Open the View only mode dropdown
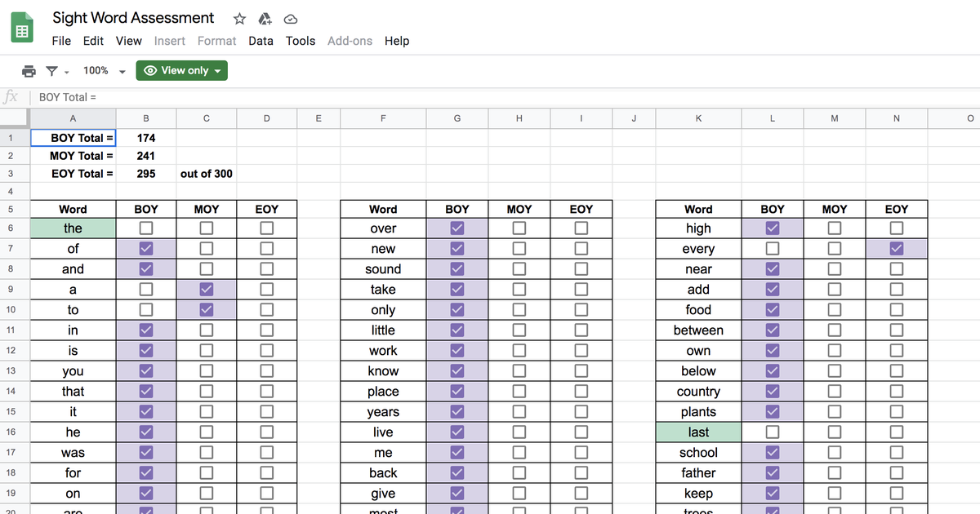980x514 pixels. coord(182,71)
